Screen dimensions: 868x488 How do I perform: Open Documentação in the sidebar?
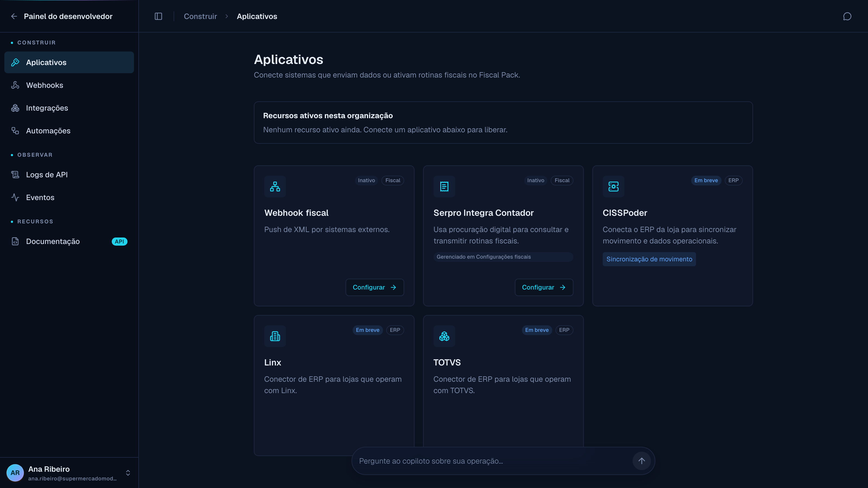click(x=69, y=241)
